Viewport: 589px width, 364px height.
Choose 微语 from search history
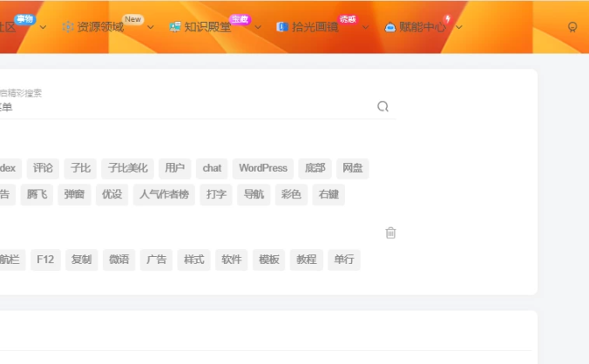[119, 260]
